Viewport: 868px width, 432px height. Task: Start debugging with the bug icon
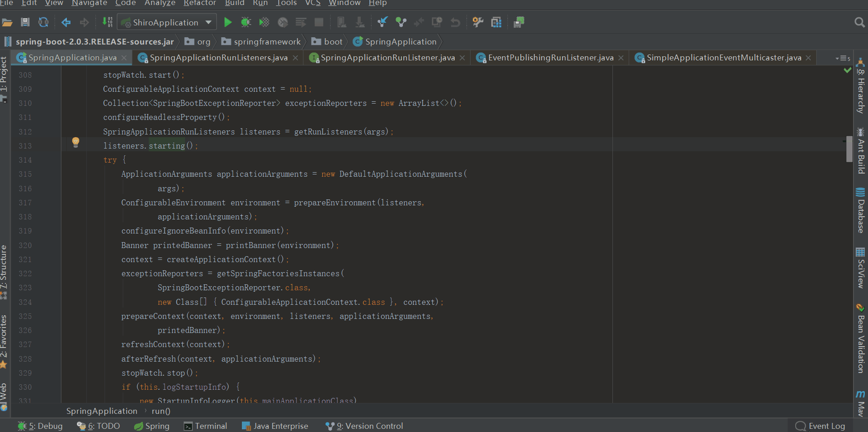[x=246, y=22]
